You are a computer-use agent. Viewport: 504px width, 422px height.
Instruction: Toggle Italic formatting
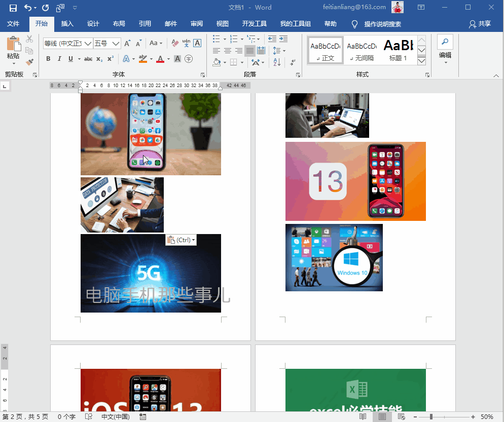tap(59, 59)
